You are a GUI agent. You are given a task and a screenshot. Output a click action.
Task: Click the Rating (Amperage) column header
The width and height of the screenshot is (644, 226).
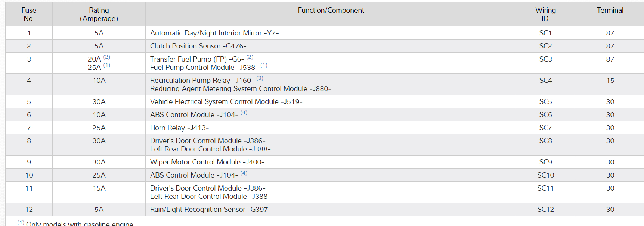(x=99, y=14)
